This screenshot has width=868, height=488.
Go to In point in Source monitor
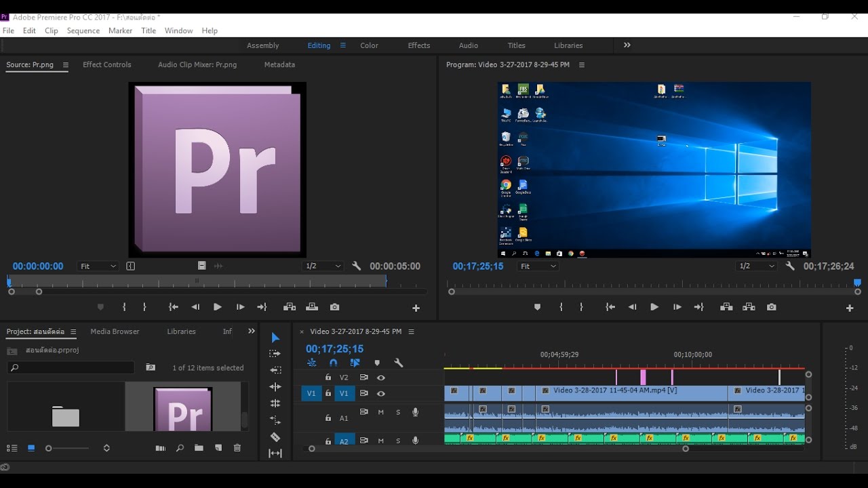[x=174, y=307]
